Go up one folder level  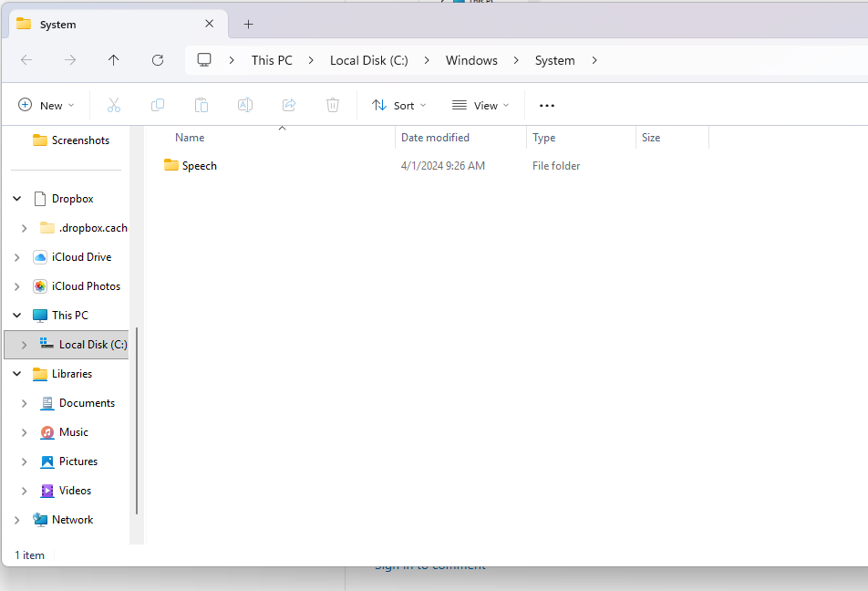(x=113, y=60)
